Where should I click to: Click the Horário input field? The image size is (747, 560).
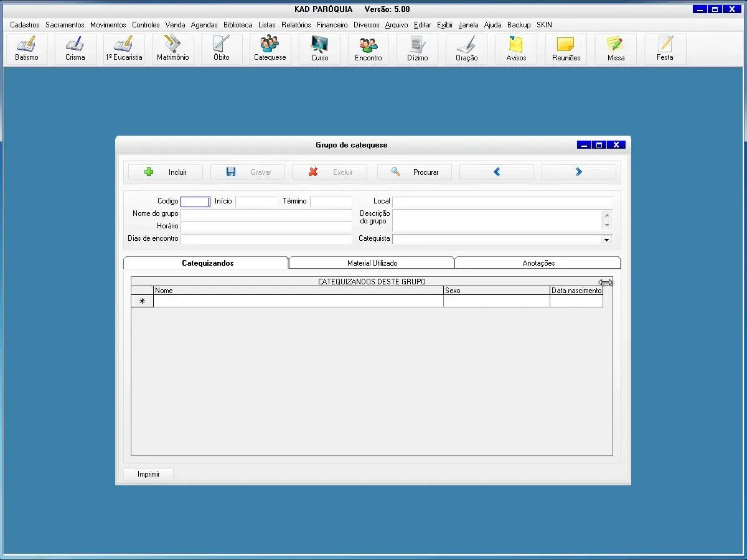click(266, 226)
